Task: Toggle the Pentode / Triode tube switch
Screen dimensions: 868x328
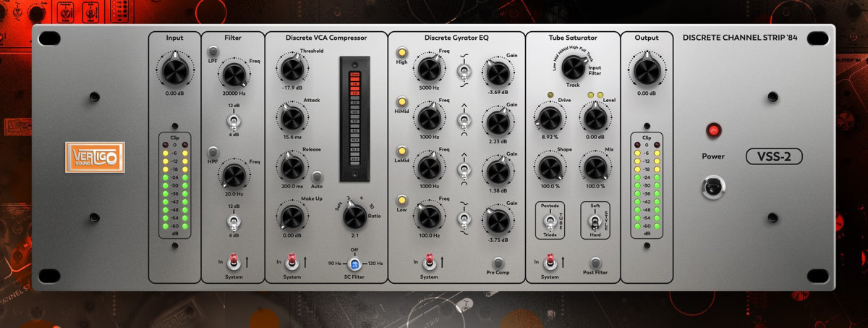Action: pos(550,220)
